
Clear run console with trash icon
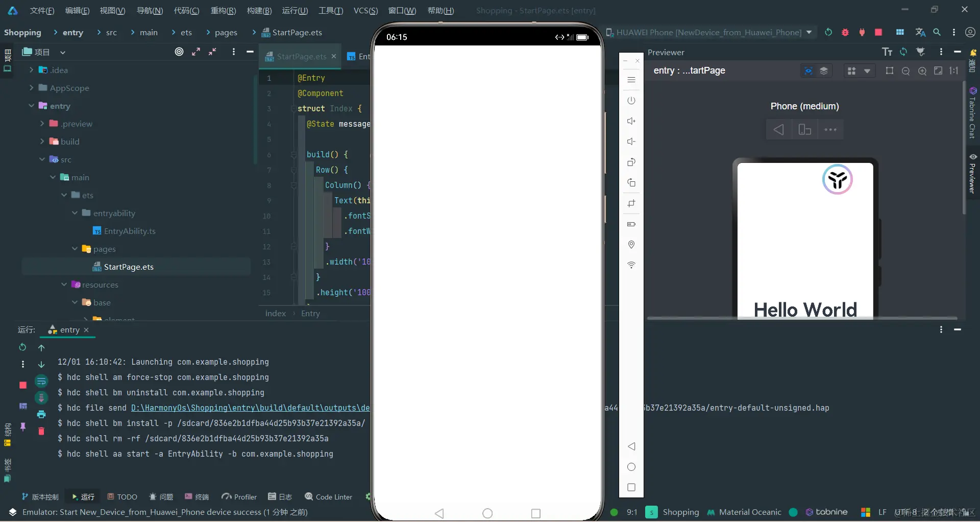click(41, 432)
